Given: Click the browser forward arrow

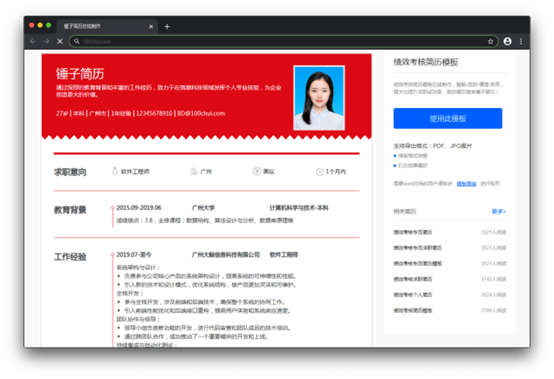Looking at the screenshot, I should (46, 41).
